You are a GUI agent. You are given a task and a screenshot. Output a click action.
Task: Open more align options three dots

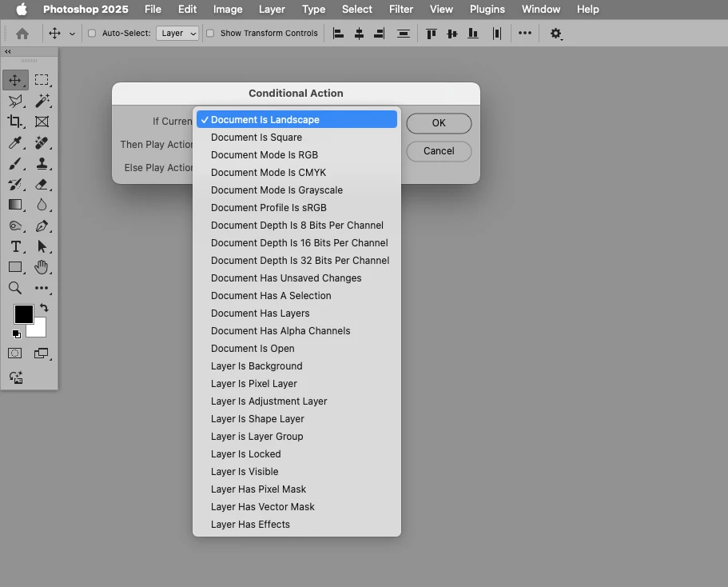coord(525,33)
